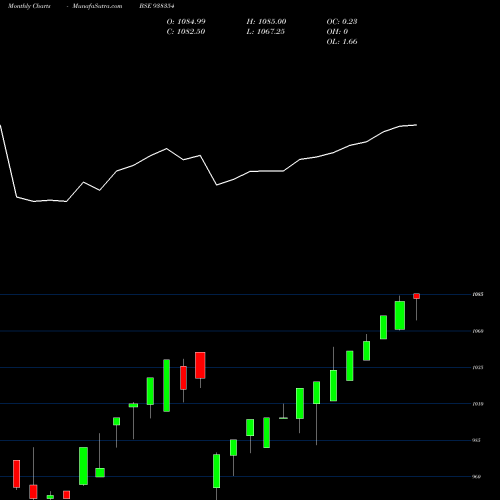This screenshot has width=500, height=500.
Task: Click the low value 'L: 1067.25'
Action: point(266,32)
